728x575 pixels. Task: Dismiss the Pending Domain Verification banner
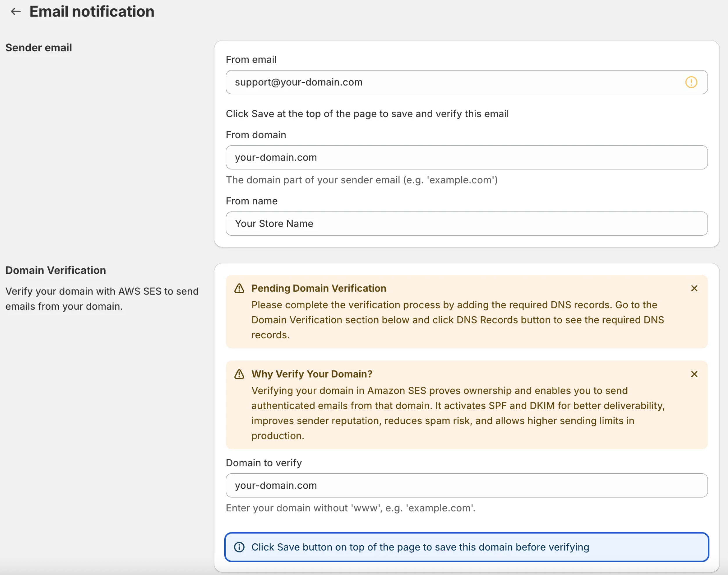pos(694,288)
